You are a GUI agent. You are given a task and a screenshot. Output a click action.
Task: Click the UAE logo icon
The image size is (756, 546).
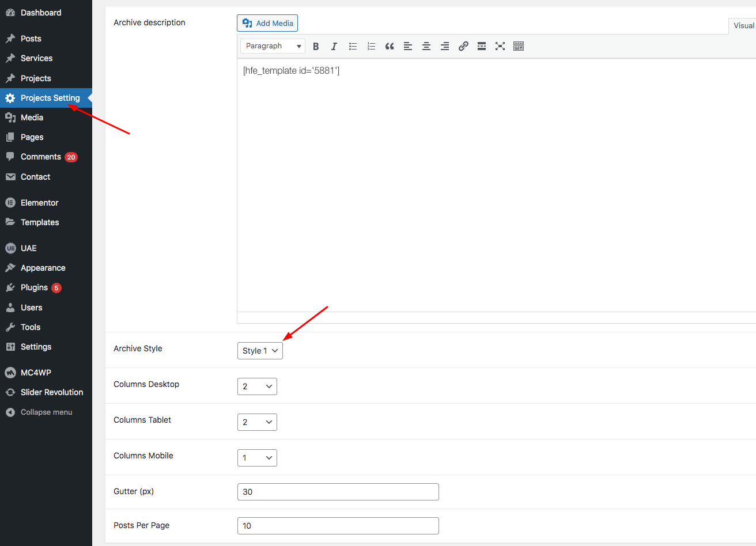10,248
